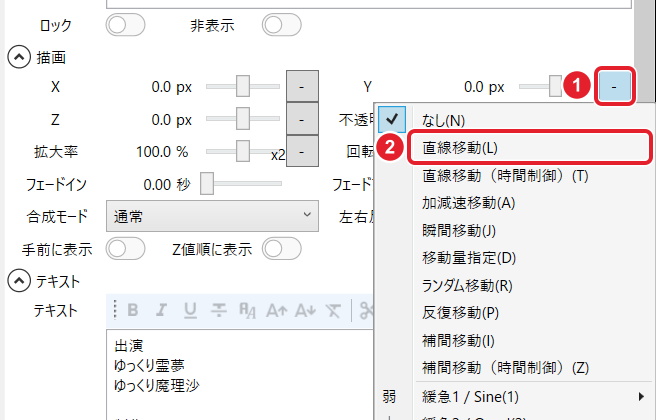Screen dimensions: 656x420
Task: Expand 緩急1 / Sine(1) submenu
Action: [531, 396]
